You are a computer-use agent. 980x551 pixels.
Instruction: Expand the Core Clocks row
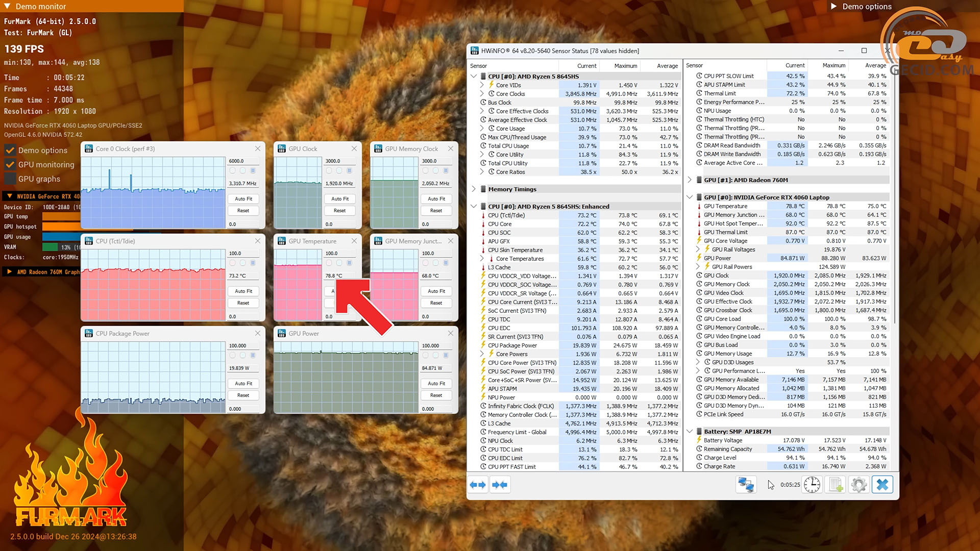click(x=481, y=94)
